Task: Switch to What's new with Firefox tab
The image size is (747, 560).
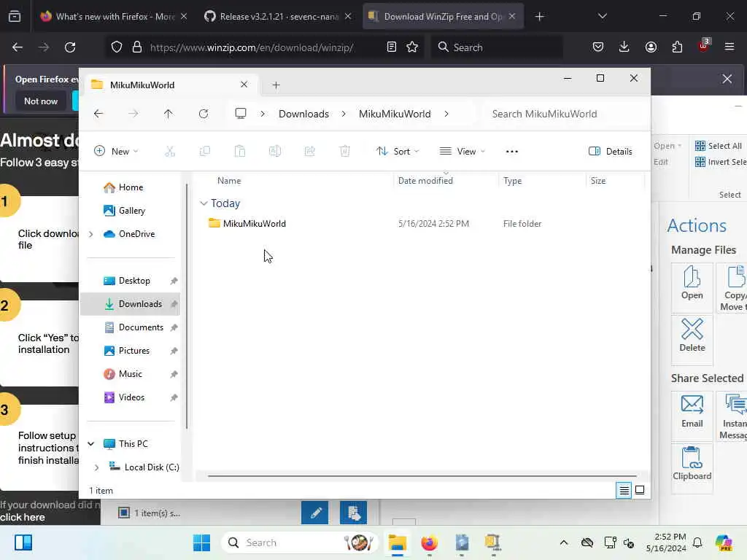Action: [x=113, y=17]
